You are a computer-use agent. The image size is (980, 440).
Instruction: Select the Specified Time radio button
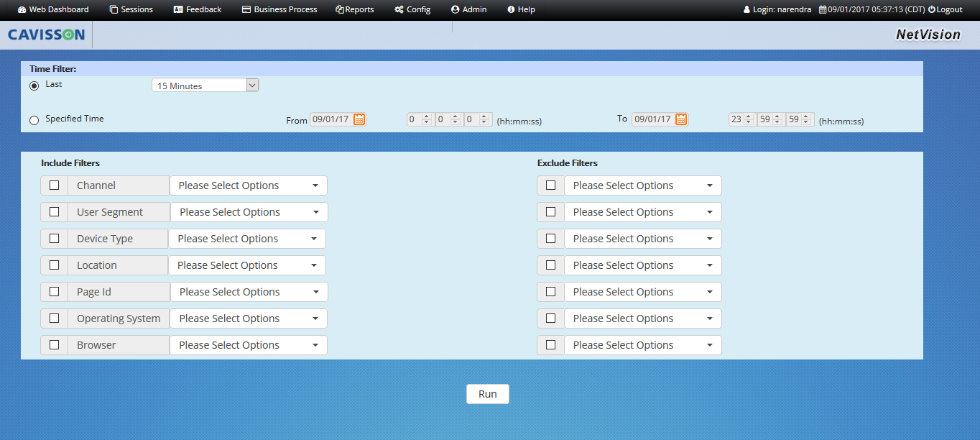tap(34, 120)
